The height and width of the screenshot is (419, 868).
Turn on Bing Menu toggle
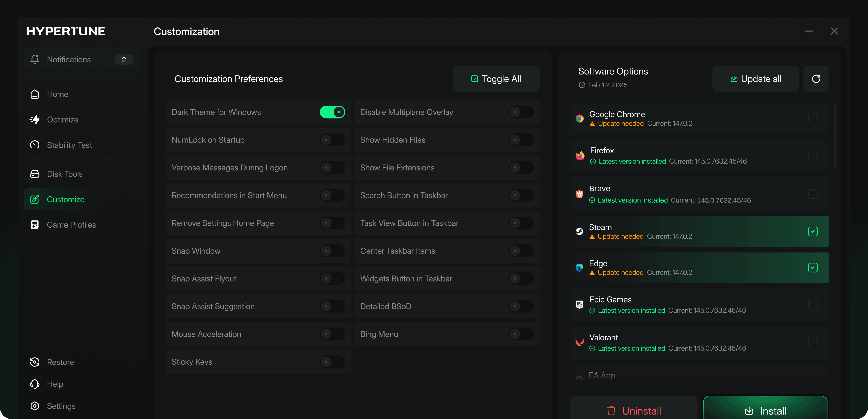coord(521,334)
